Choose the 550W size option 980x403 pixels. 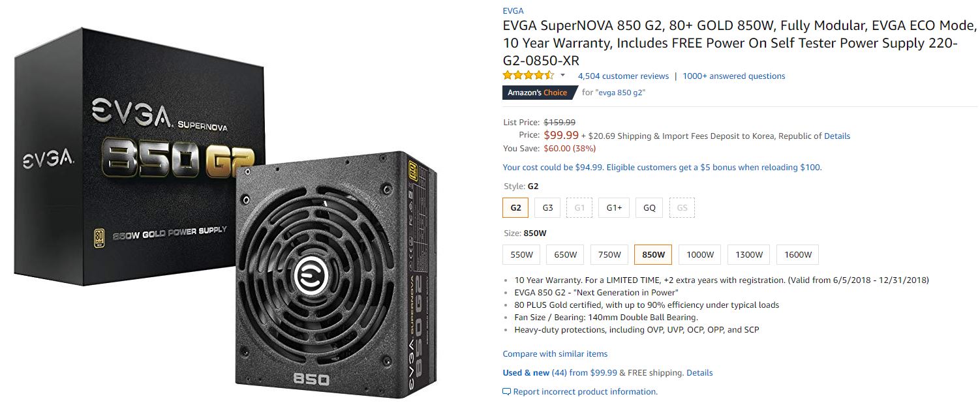pyautogui.click(x=521, y=254)
